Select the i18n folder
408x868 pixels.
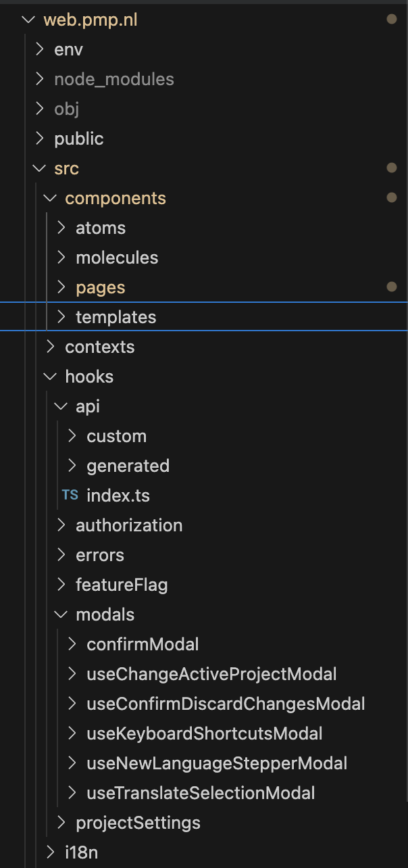pyautogui.click(x=81, y=852)
